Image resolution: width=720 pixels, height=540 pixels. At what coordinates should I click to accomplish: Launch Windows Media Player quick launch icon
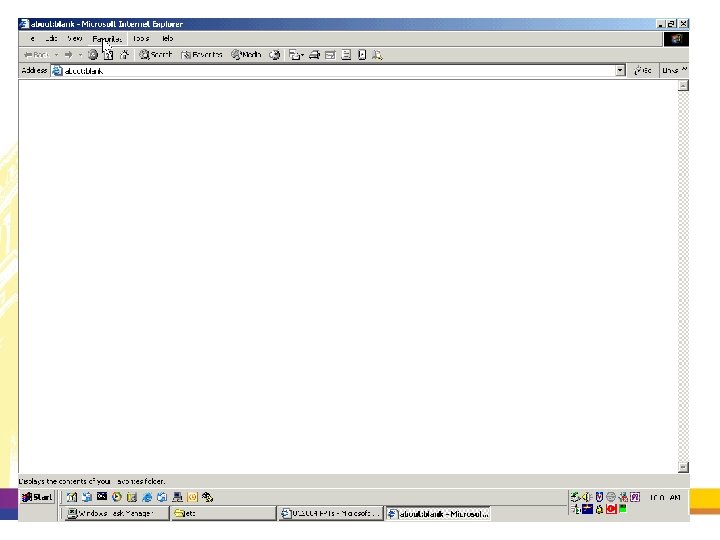click(x=117, y=497)
